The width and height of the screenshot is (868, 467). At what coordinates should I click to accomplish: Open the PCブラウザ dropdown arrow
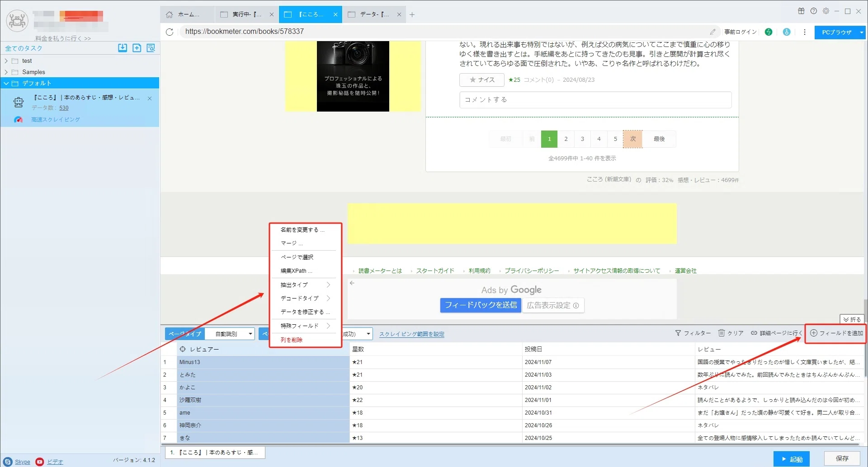click(862, 33)
